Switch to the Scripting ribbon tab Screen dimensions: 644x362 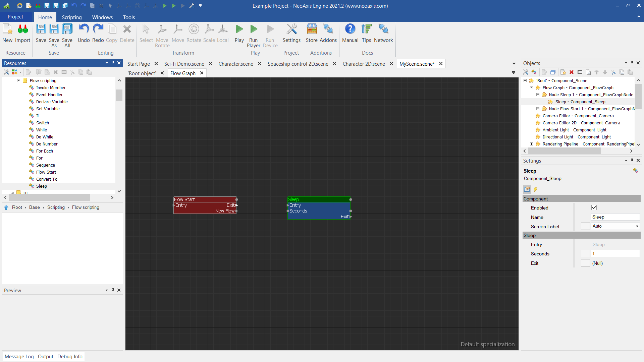[71, 17]
